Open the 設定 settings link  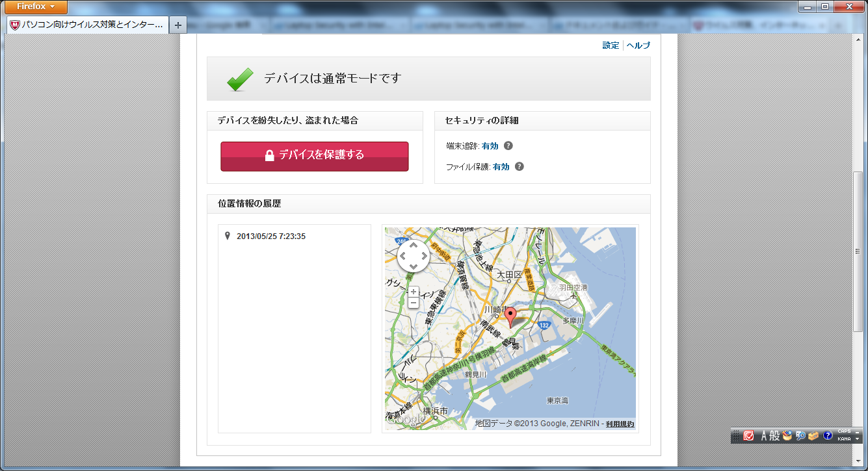(611, 45)
